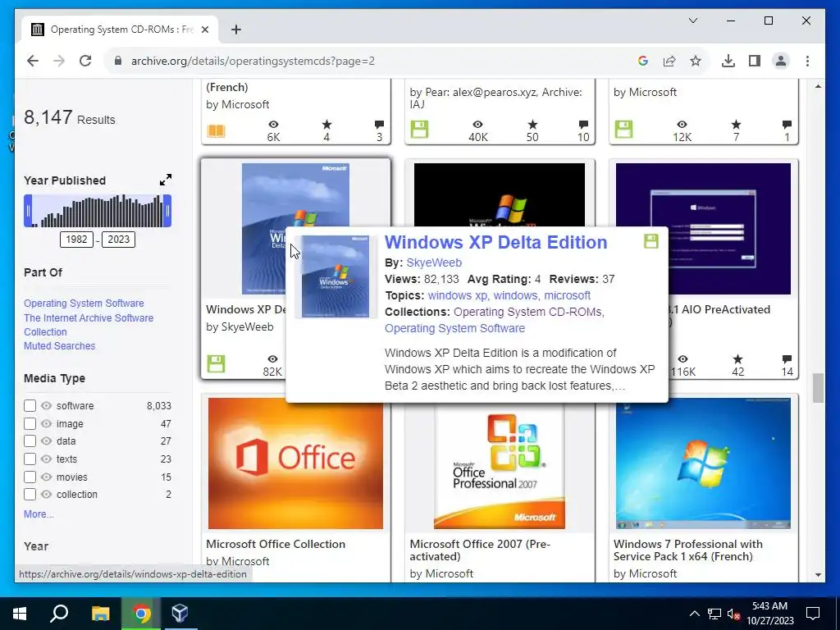Open a new browser tab
The width and height of the screenshot is (840, 630).
pos(235,30)
